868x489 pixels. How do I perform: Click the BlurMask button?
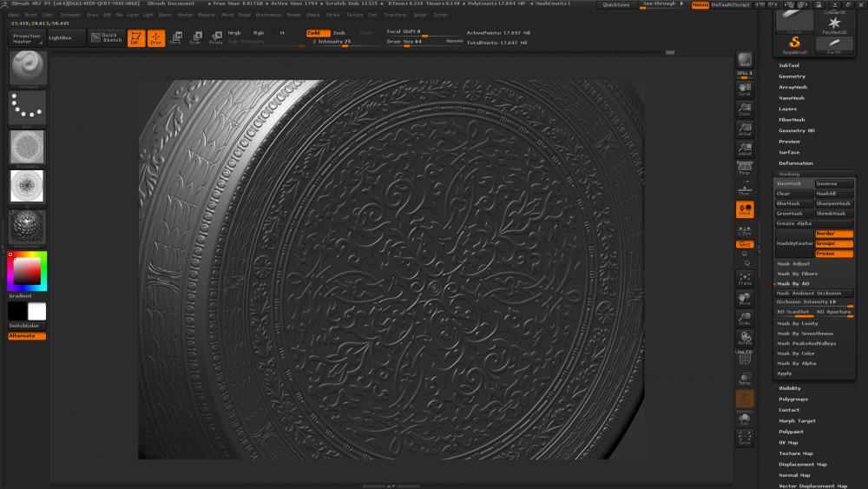point(794,204)
